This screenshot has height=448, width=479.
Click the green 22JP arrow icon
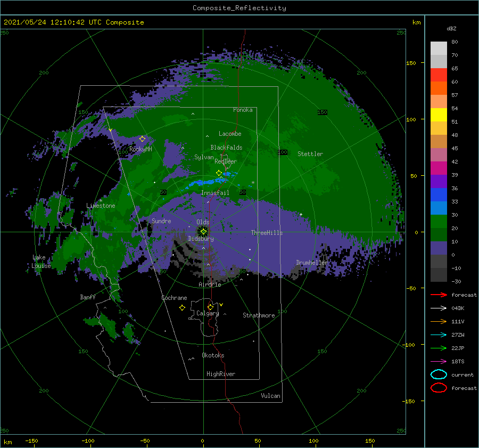pos(439,348)
